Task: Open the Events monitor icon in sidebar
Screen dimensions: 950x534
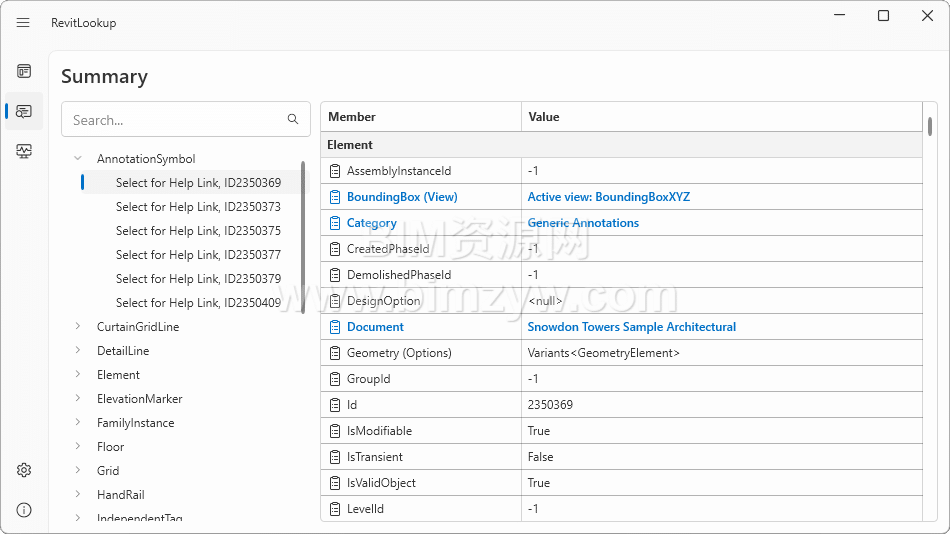Action: click(24, 151)
